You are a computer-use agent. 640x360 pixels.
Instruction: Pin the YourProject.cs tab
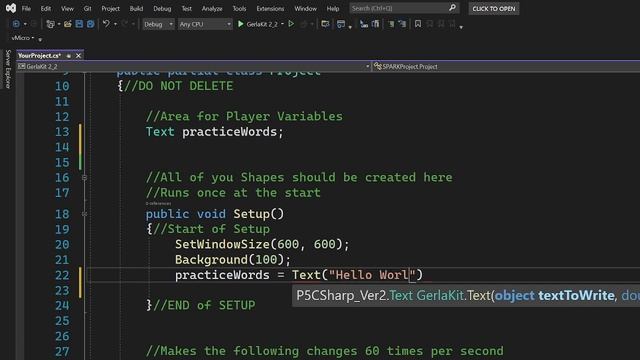[69, 56]
